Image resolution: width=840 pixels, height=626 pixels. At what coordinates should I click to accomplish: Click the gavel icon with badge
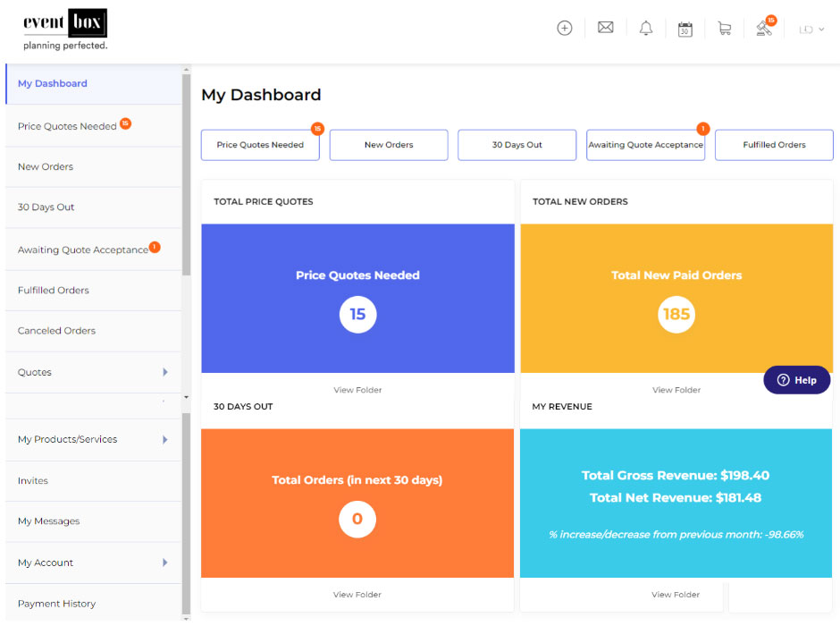click(x=763, y=29)
